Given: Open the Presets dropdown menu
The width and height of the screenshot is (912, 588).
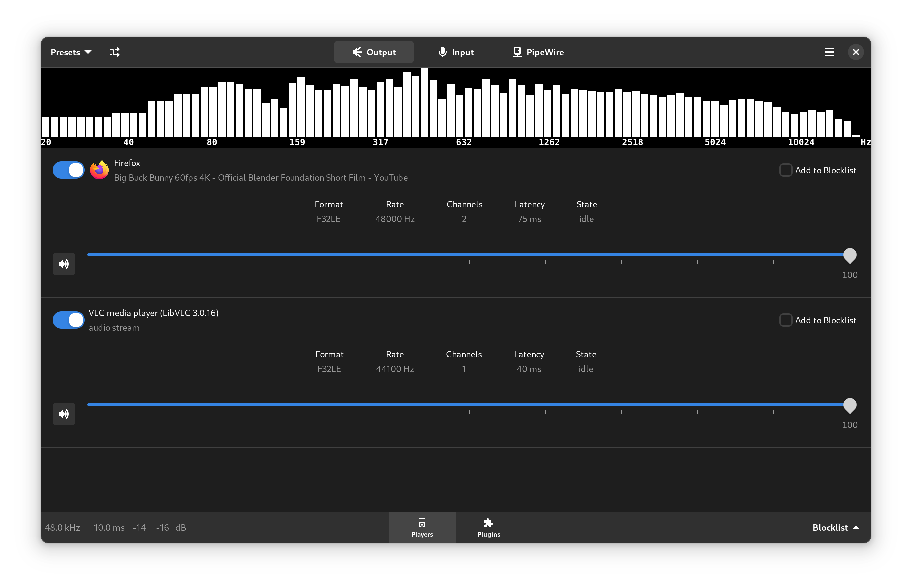Looking at the screenshot, I should point(70,52).
